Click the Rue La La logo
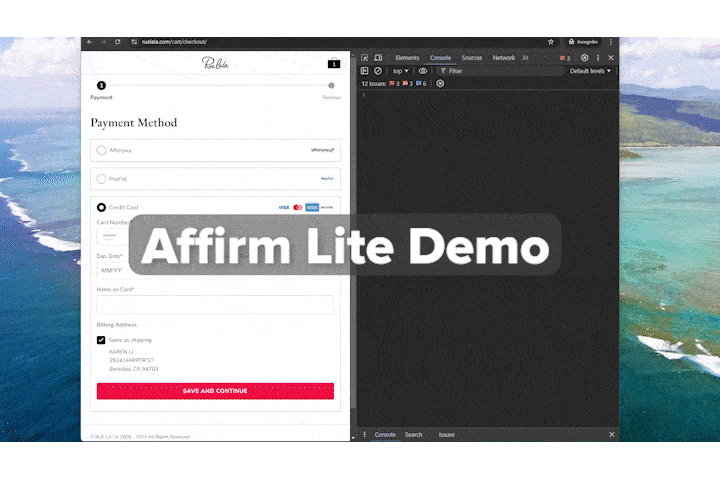The height and width of the screenshot is (480, 720). pos(215,63)
